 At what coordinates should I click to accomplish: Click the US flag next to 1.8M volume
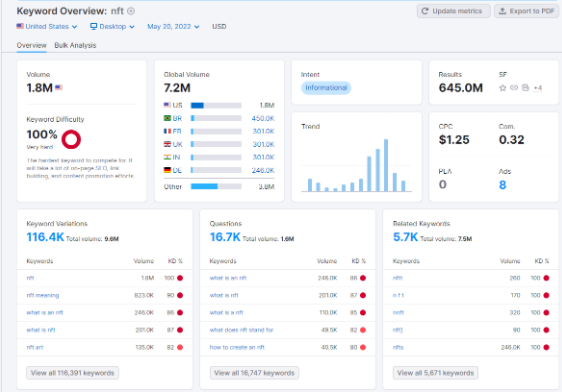59,87
